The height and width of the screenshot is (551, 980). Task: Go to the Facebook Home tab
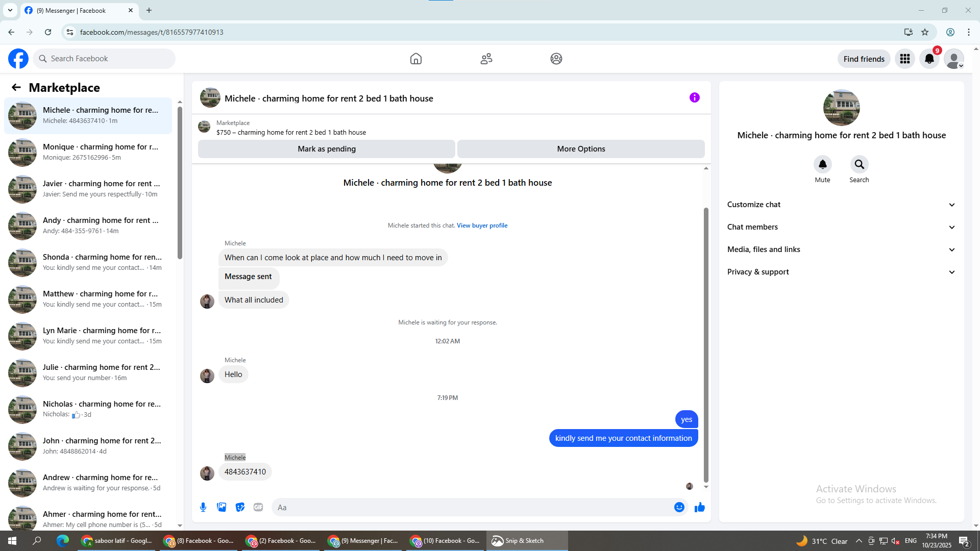[x=415, y=59]
